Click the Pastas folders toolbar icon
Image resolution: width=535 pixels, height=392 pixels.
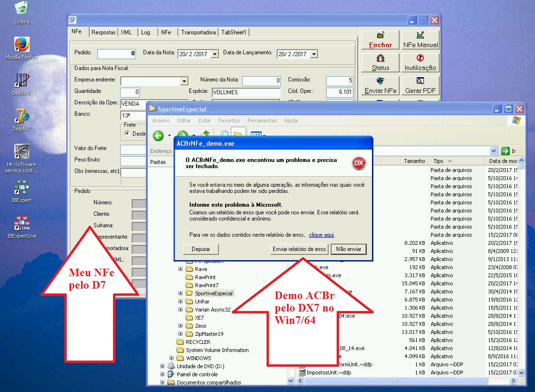click(238, 133)
